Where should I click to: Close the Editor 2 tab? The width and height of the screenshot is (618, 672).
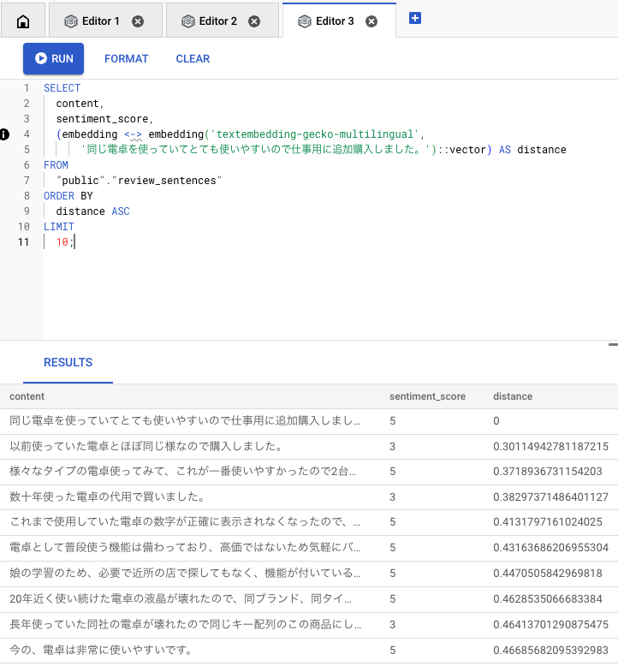(254, 21)
